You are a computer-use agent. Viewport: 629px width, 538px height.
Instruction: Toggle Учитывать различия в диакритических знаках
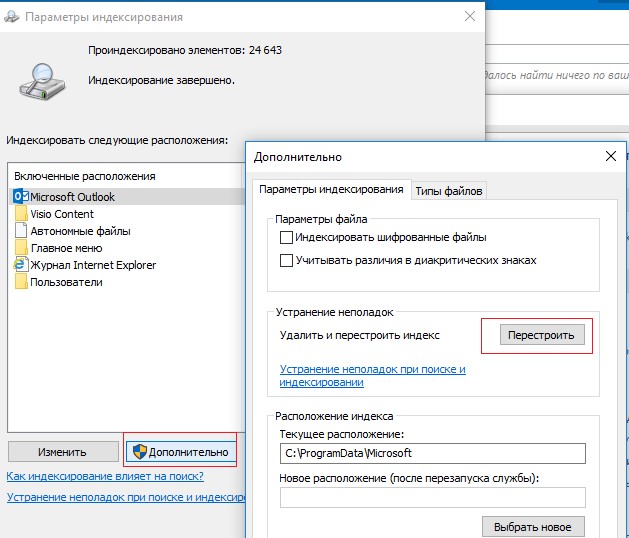click(286, 260)
